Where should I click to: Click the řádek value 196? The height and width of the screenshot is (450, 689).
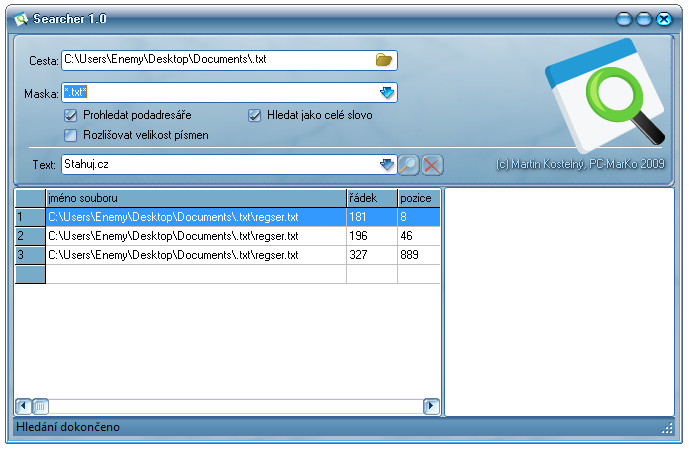coord(372,236)
